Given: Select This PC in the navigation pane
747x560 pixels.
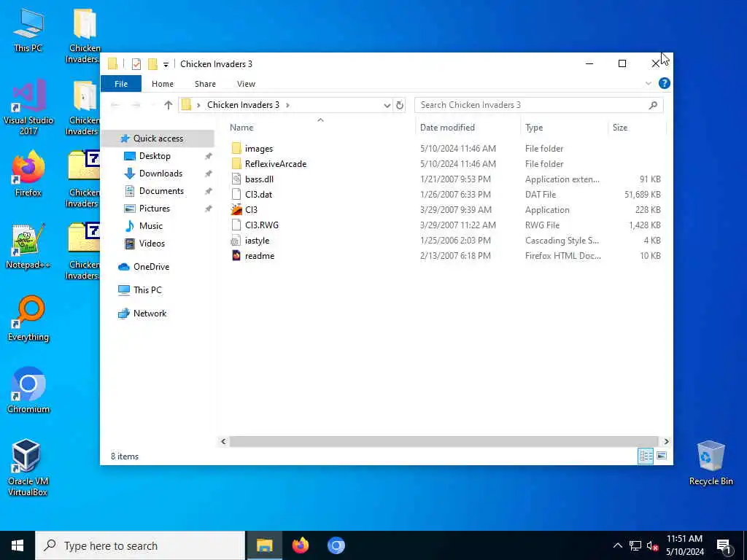Looking at the screenshot, I should [147, 290].
